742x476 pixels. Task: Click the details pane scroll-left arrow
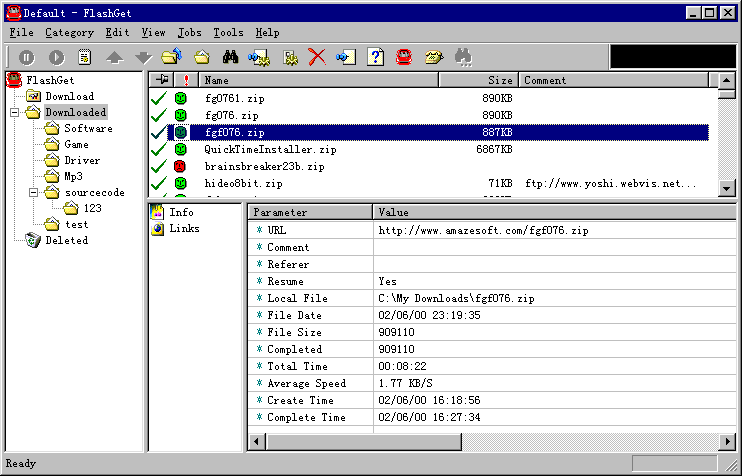(x=256, y=442)
